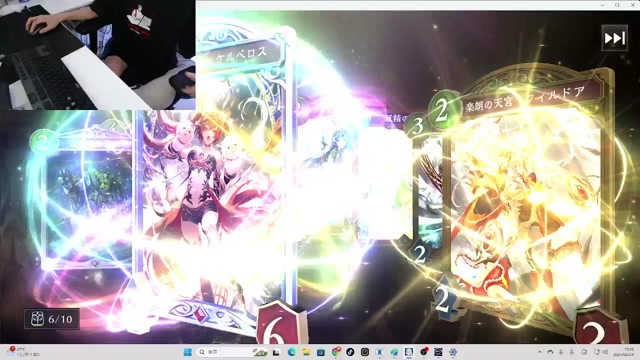Skip the card pack animation with fast-forward
Viewport: 640px width, 360px height.
point(614,38)
